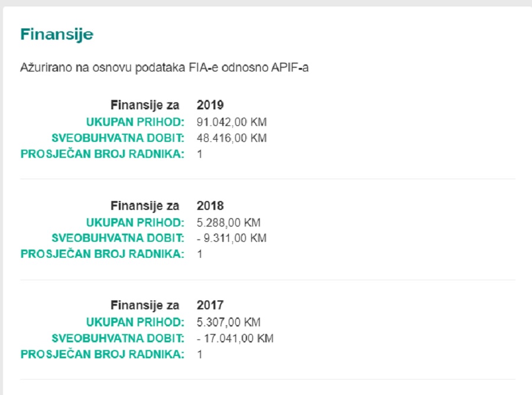
Task: Click 2018 loss value - 9.311,00 KM
Action: pyautogui.click(x=232, y=238)
